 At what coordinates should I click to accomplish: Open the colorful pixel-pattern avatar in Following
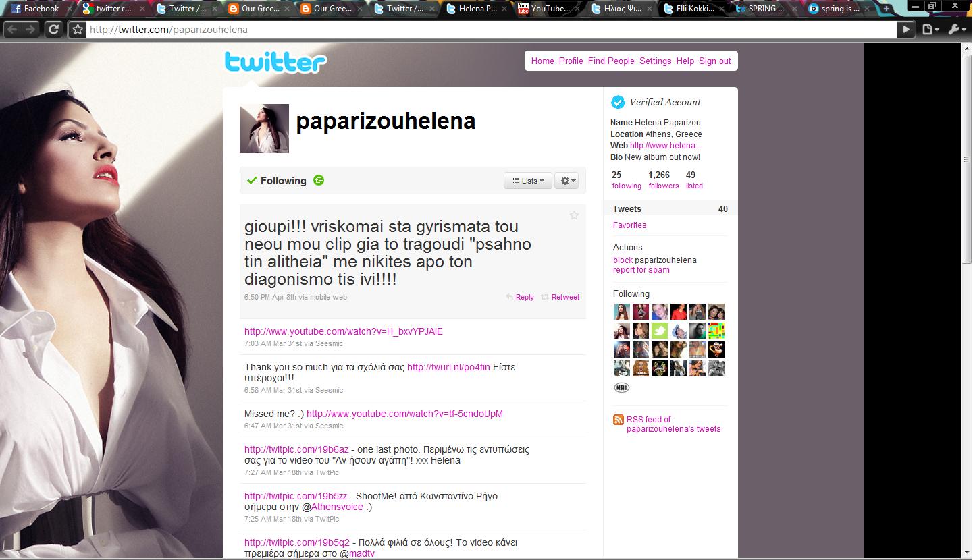716,331
